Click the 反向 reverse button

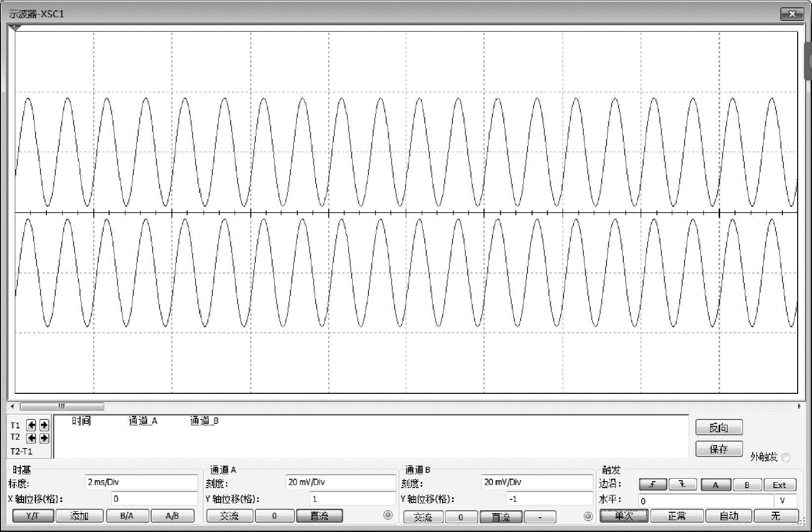click(719, 428)
